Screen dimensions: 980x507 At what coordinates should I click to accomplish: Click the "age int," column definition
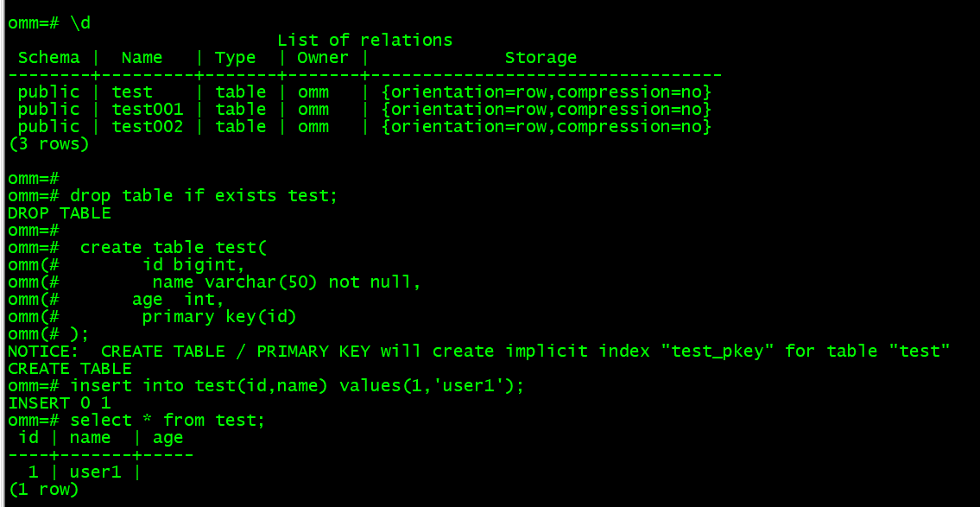178,300
